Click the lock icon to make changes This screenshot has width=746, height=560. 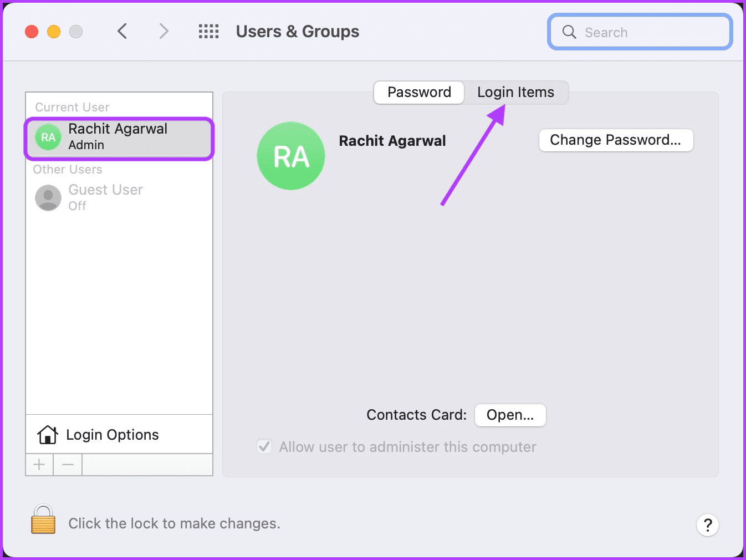point(43,520)
